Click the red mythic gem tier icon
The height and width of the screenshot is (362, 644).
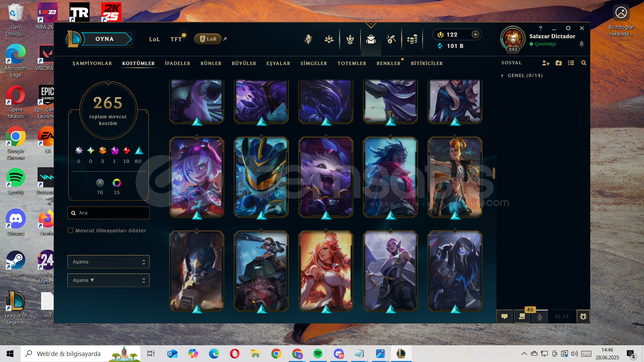click(x=126, y=150)
